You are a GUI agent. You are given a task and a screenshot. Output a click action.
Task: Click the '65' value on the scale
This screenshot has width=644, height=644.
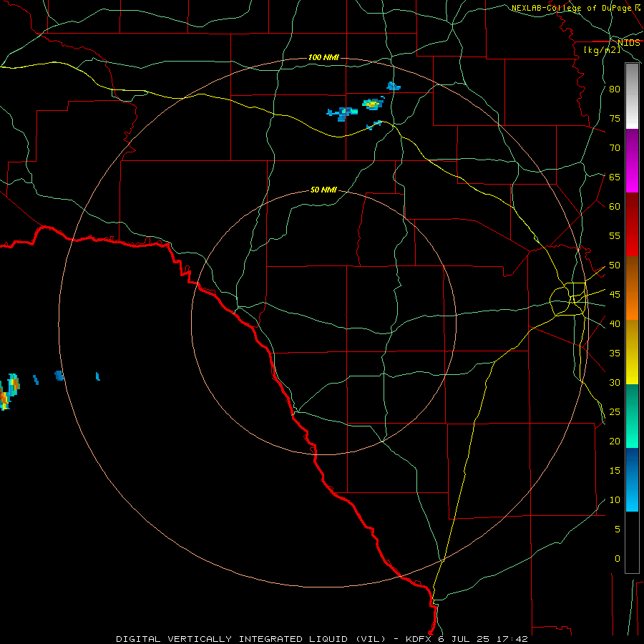[615, 177]
